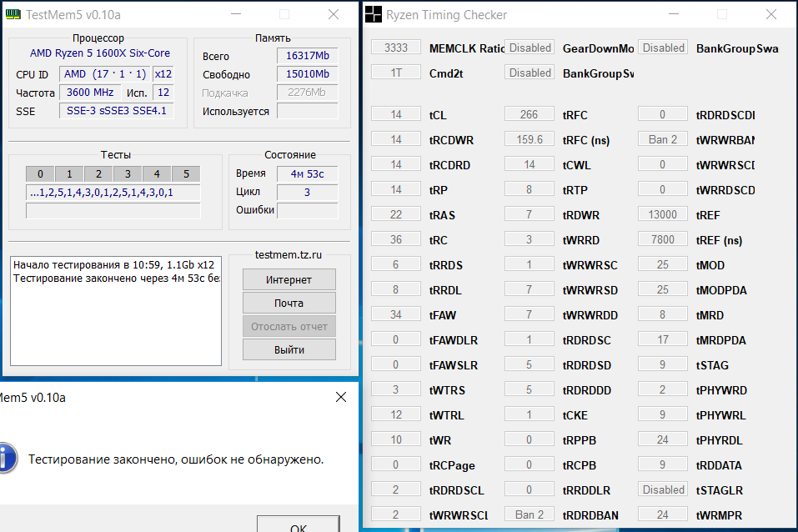Click the tWRWRBAN field showing Ban 2

click(x=663, y=139)
